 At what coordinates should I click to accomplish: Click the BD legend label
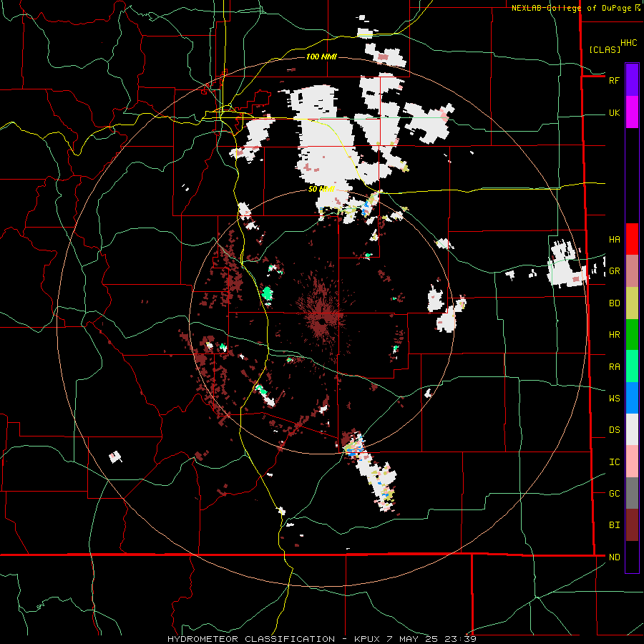(614, 303)
